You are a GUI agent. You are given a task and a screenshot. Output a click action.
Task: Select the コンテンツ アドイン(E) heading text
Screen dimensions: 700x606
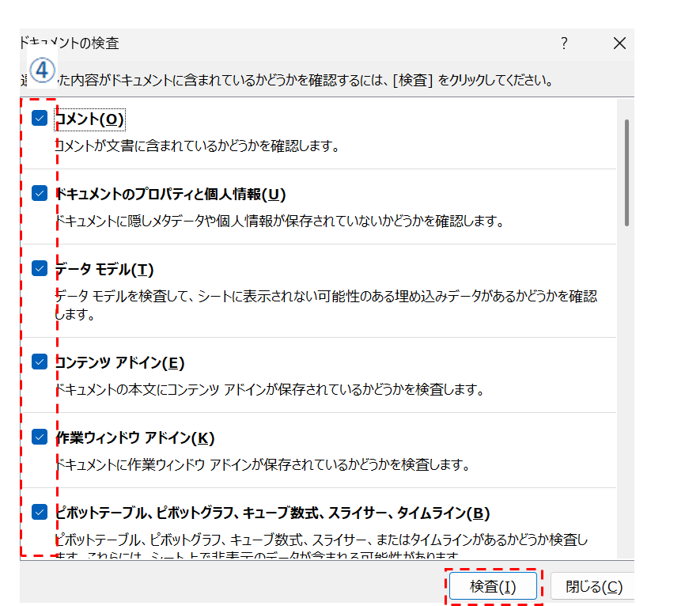(119, 362)
